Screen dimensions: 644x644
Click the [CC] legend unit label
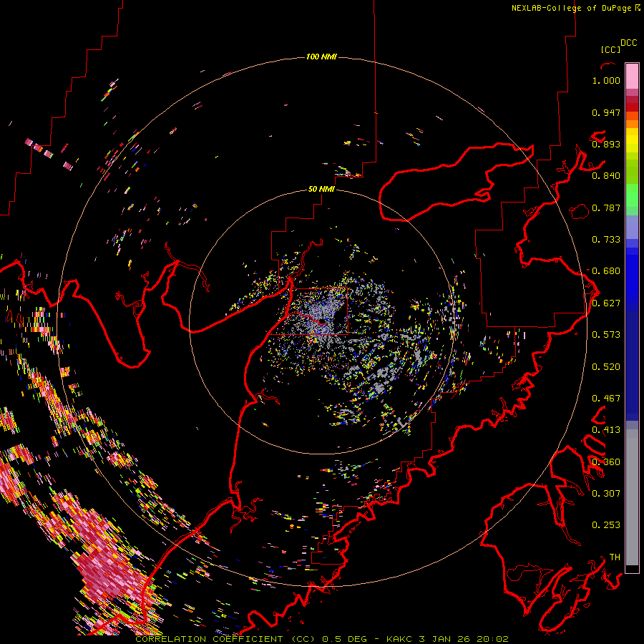[x=610, y=49]
